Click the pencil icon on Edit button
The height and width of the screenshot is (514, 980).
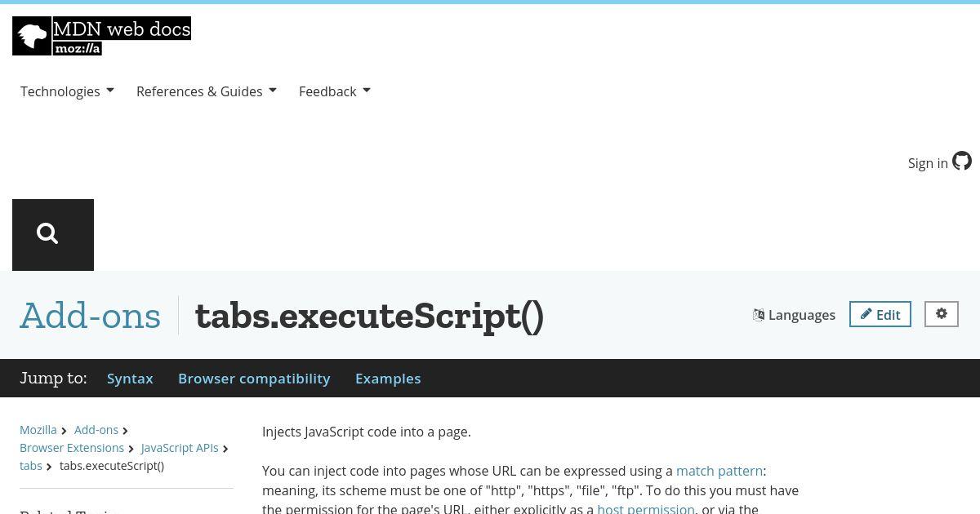(866, 314)
